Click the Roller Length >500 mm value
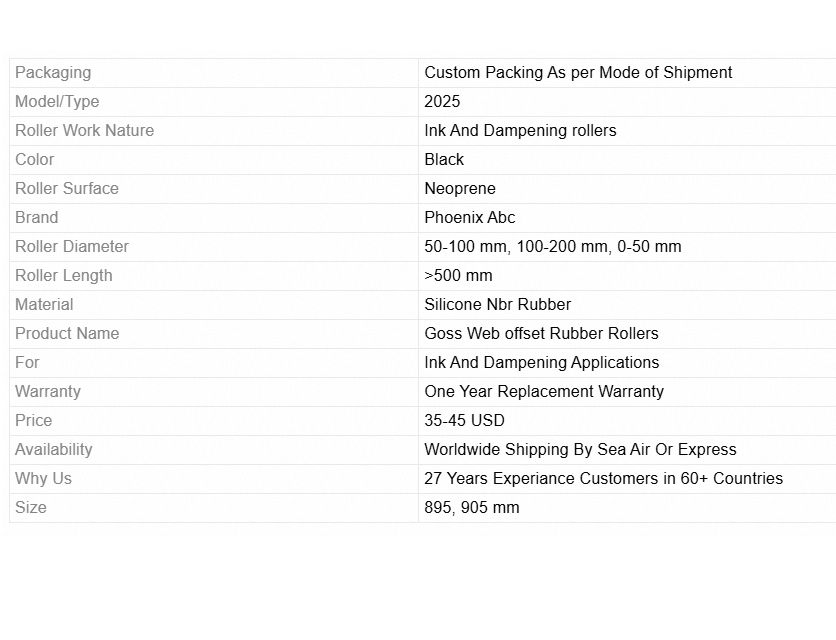836x640 pixels. pos(458,275)
